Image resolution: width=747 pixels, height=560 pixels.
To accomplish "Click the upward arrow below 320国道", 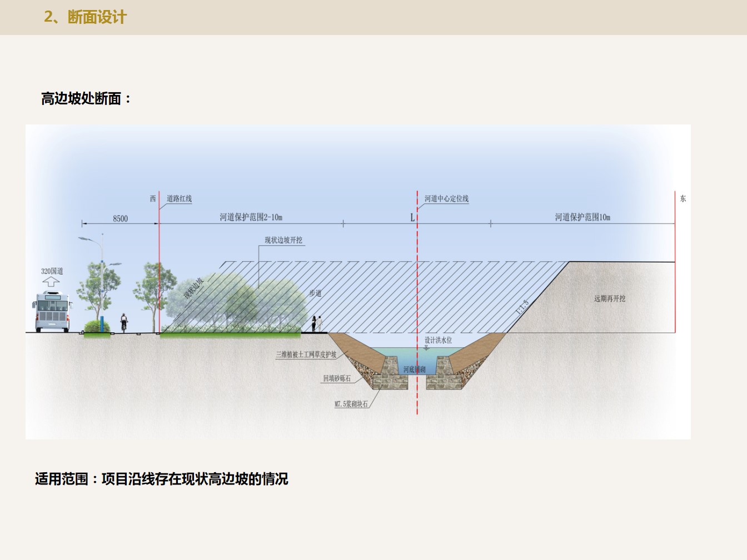I will 51,283.
